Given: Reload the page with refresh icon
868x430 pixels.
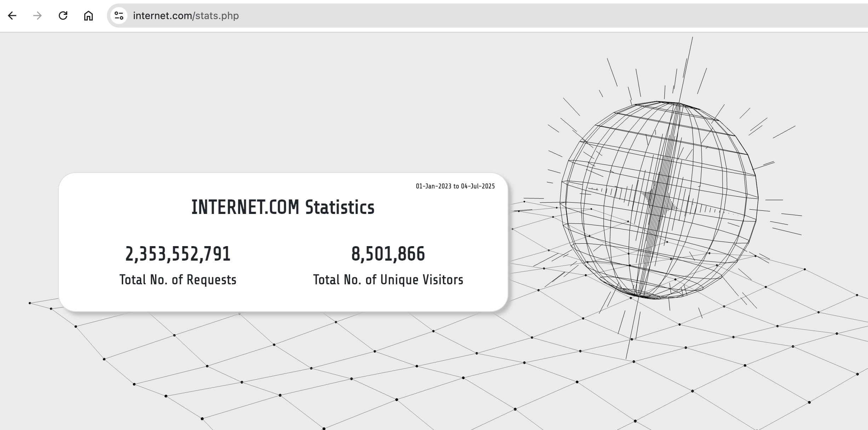Looking at the screenshot, I should point(63,16).
